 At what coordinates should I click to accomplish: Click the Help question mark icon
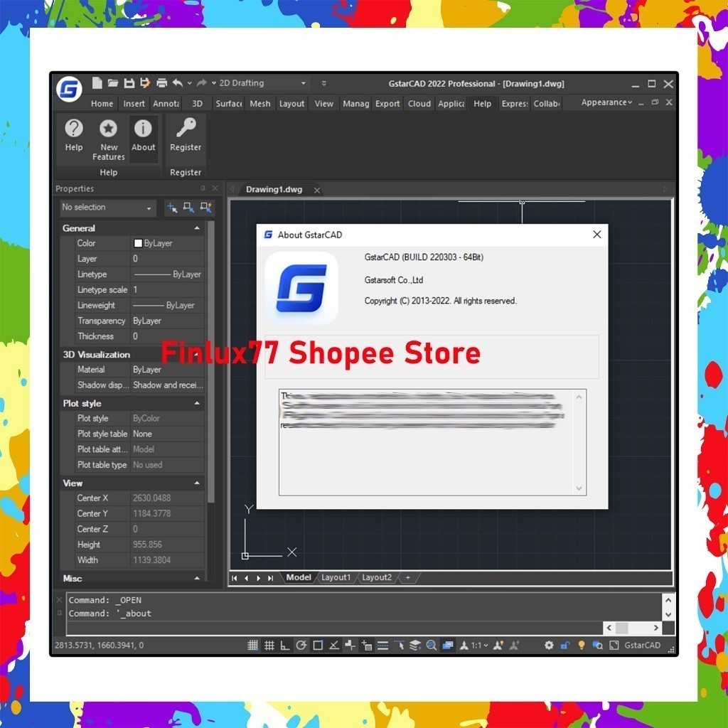click(74, 129)
